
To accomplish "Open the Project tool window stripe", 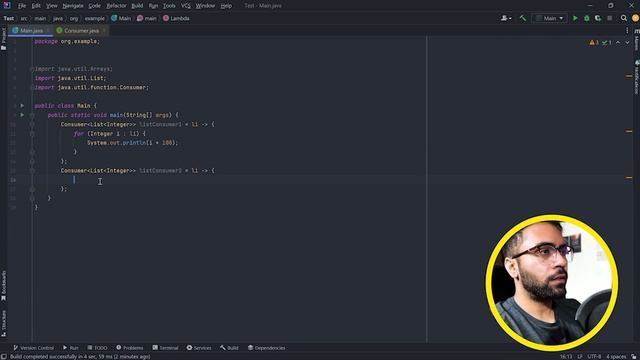I will pyautogui.click(x=4, y=38).
